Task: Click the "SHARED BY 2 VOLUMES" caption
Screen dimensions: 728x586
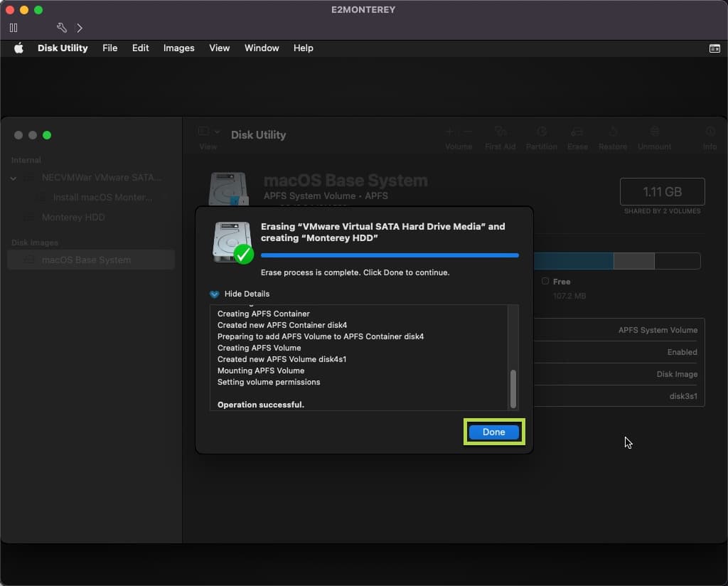Action: [662, 211]
